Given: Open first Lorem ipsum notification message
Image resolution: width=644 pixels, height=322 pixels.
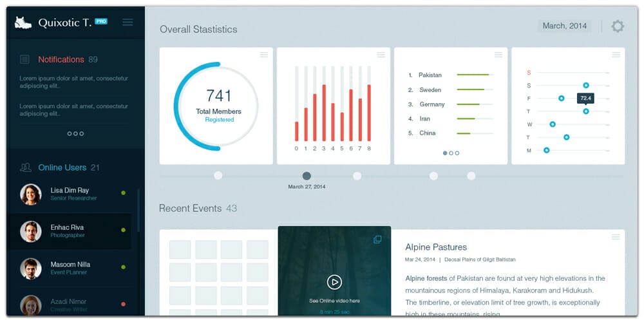Looking at the screenshot, I should tap(74, 82).
